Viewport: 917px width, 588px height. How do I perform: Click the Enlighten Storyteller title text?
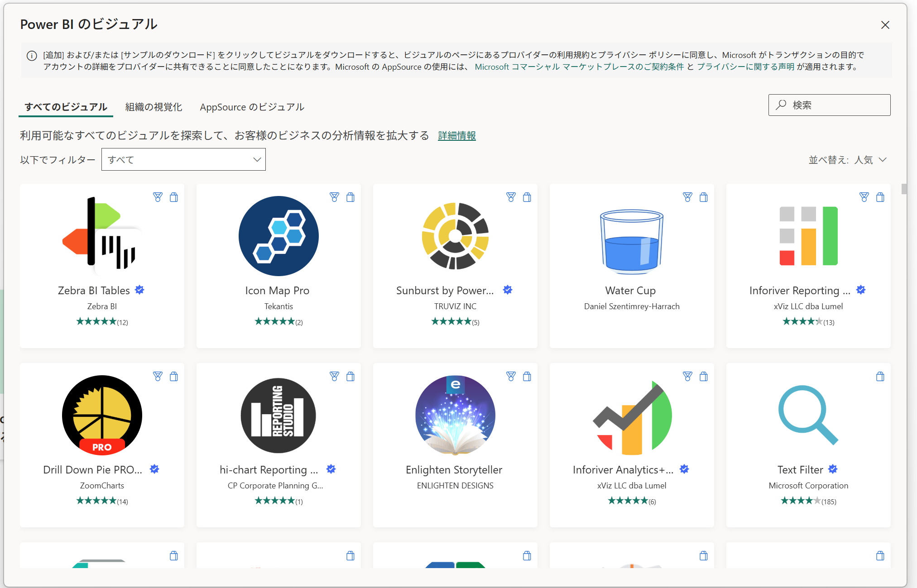454,469
